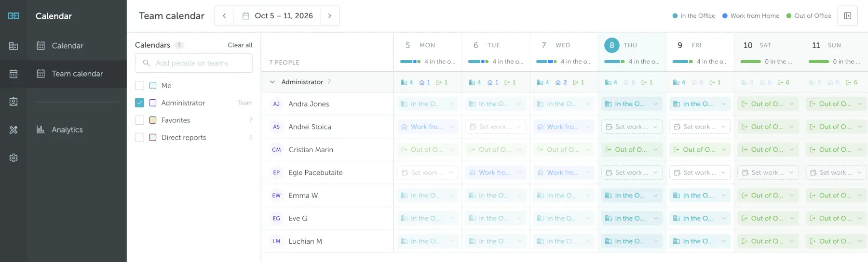Go to next week arrow
This screenshot has height=262, width=868.
[x=330, y=16]
